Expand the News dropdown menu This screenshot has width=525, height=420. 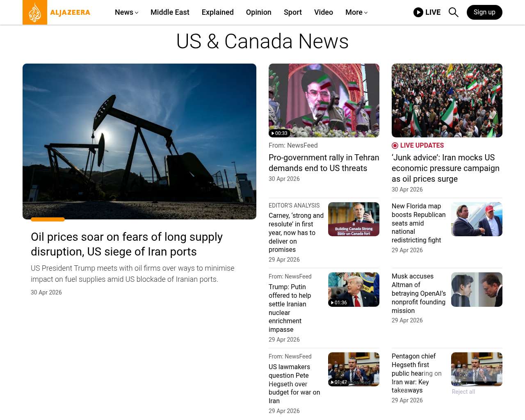[126, 12]
